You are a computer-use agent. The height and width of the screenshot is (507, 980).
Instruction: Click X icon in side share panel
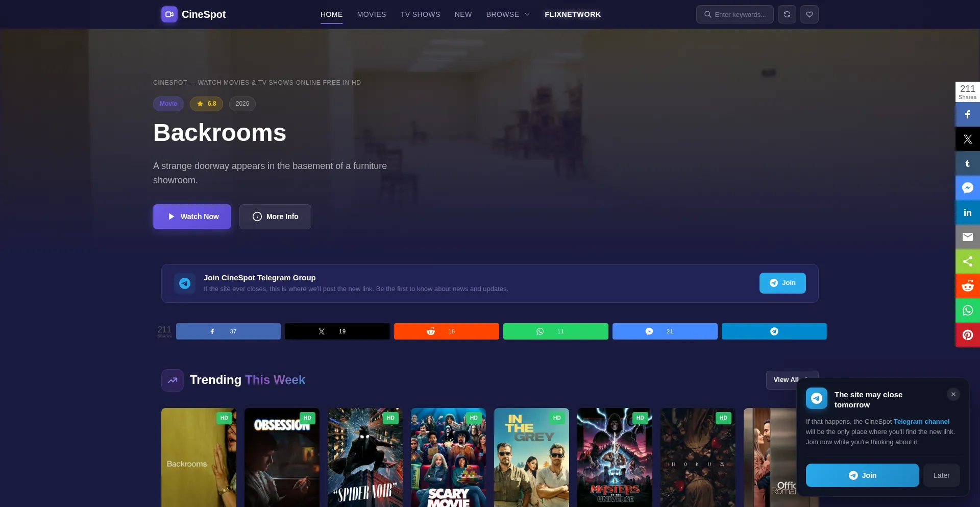(968, 139)
